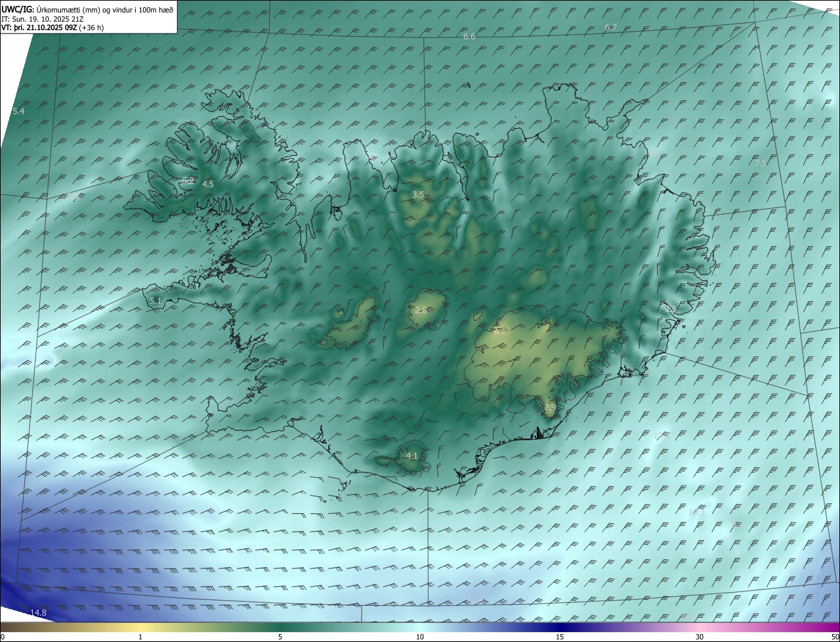Click the map value label '6.6'
The width and height of the screenshot is (840, 642).
469,37
